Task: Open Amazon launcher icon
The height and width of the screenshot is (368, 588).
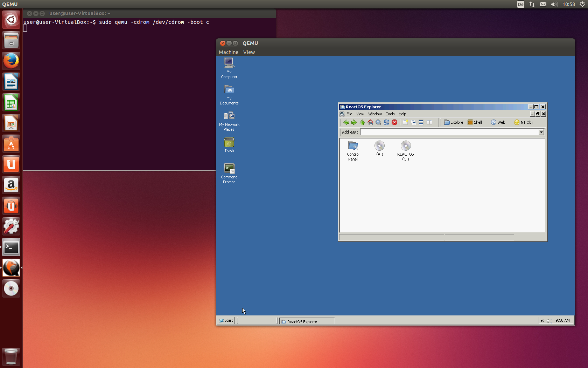Action: click(x=11, y=185)
